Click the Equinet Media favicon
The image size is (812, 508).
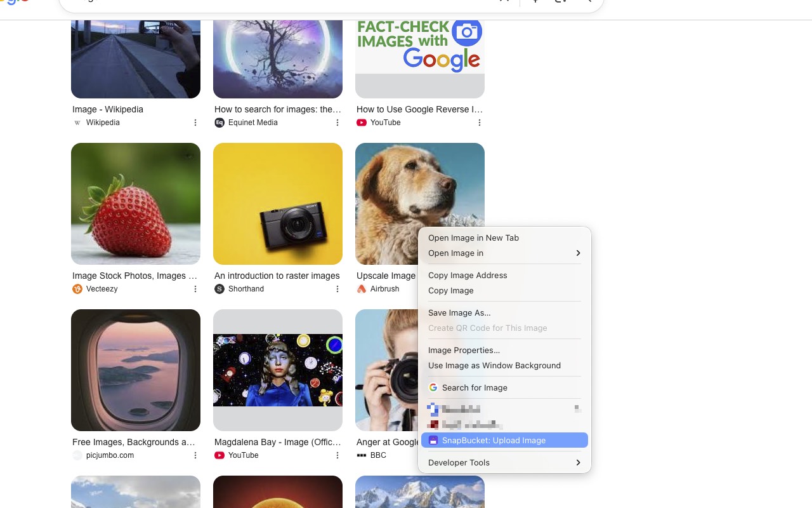click(219, 123)
